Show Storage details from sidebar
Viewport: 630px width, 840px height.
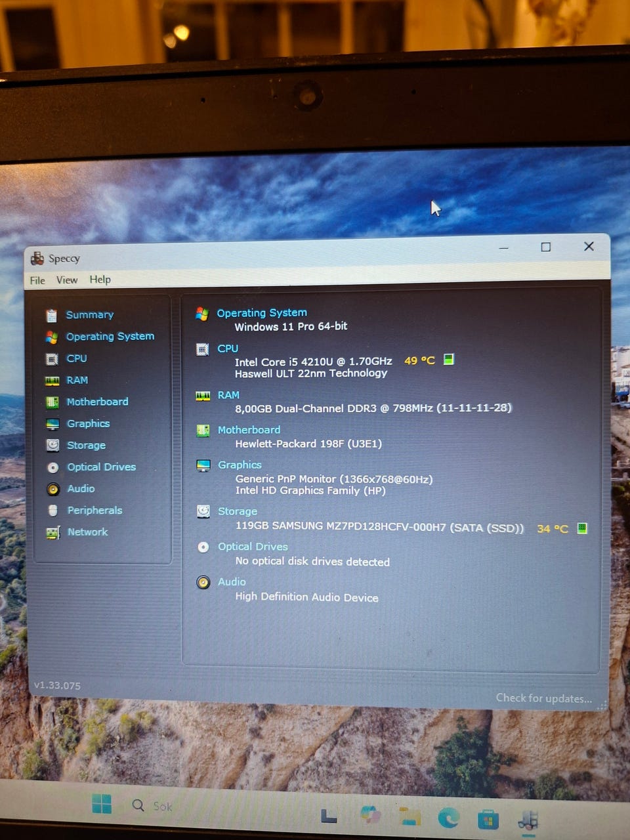click(x=86, y=445)
